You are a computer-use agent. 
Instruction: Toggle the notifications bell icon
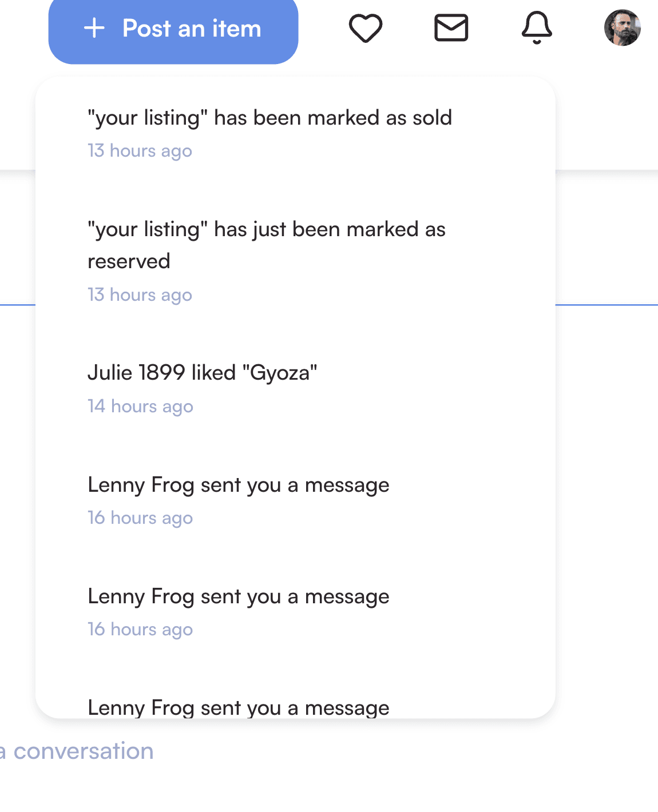537,28
